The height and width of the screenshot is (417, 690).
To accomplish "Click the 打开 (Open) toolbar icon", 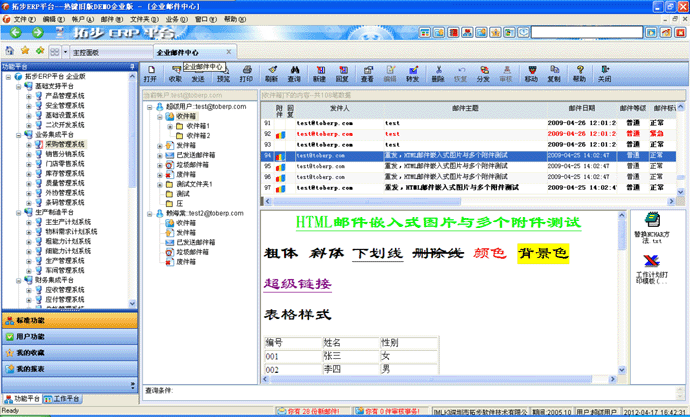I will click(x=151, y=72).
